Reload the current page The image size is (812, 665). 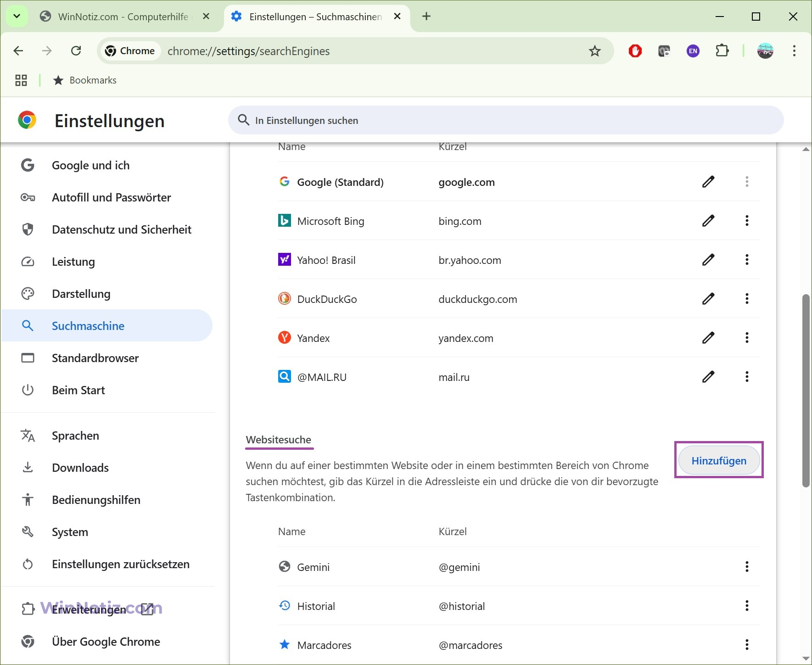76,50
